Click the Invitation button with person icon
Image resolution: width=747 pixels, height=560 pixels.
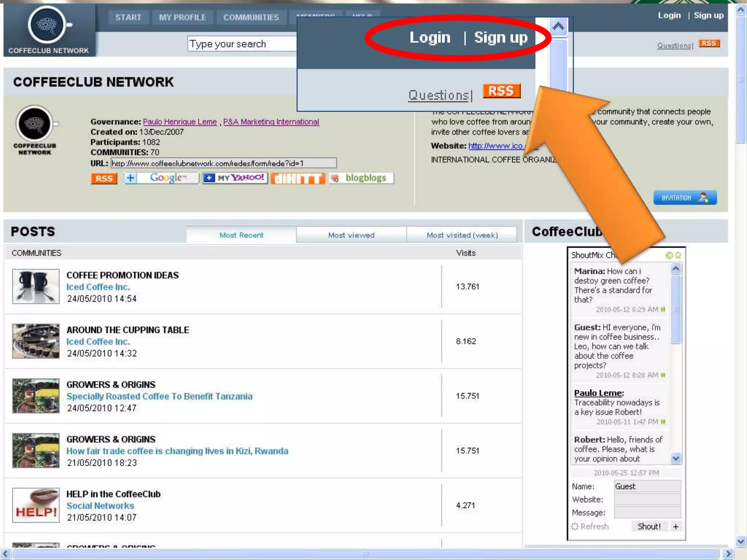click(685, 198)
